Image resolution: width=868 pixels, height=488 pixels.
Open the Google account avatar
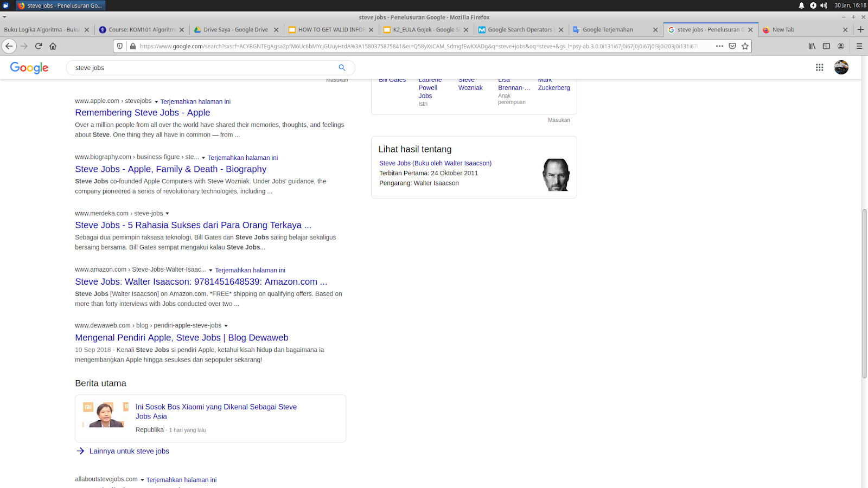pos(841,67)
